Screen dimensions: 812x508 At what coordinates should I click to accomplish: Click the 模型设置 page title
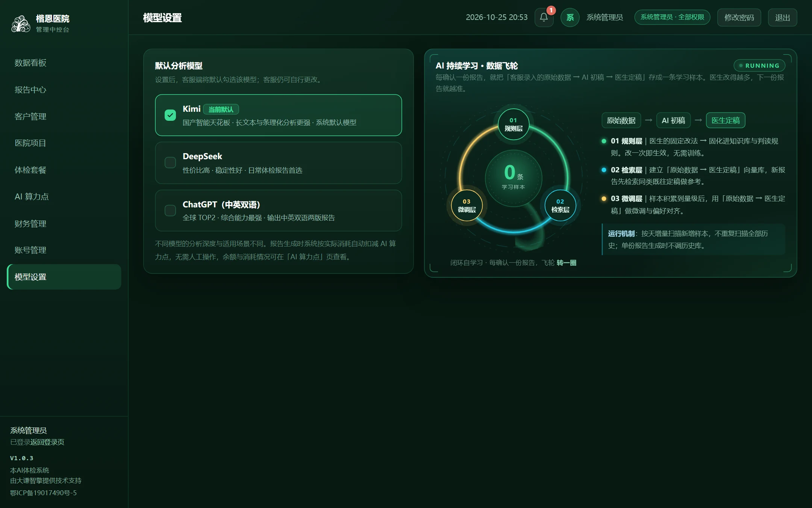coord(162,18)
